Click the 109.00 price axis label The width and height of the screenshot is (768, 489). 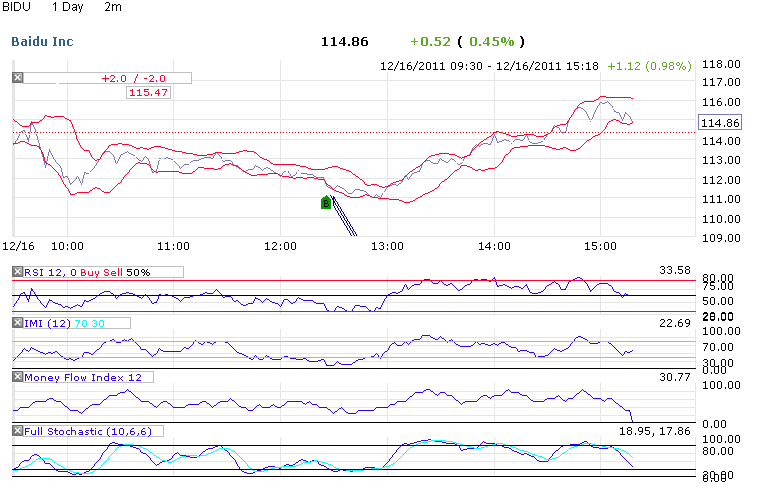(x=721, y=238)
